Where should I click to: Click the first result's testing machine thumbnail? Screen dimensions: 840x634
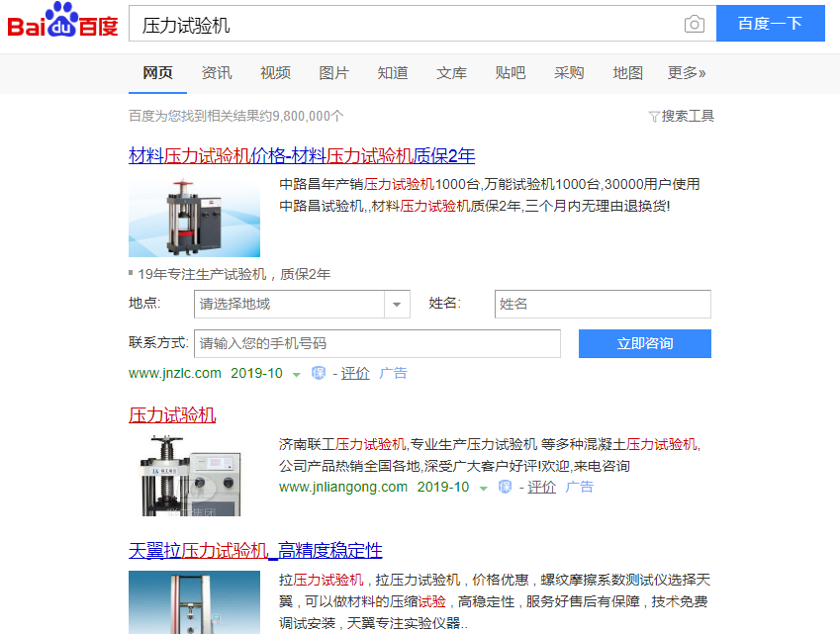(195, 217)
